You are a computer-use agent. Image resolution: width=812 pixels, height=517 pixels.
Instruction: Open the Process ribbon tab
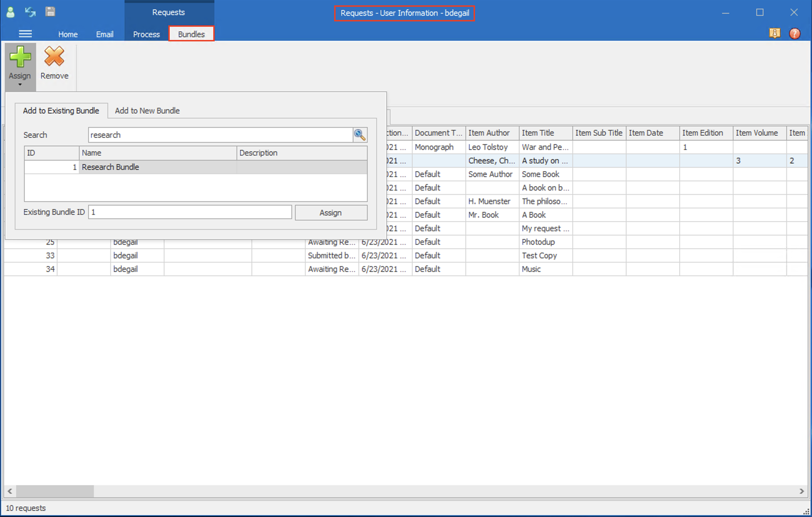(x=146, y=34)
